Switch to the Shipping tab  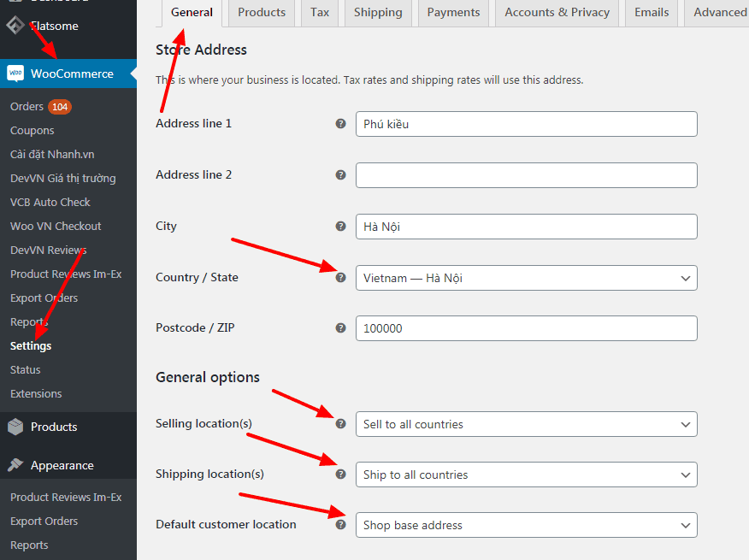tap(378, 12)
